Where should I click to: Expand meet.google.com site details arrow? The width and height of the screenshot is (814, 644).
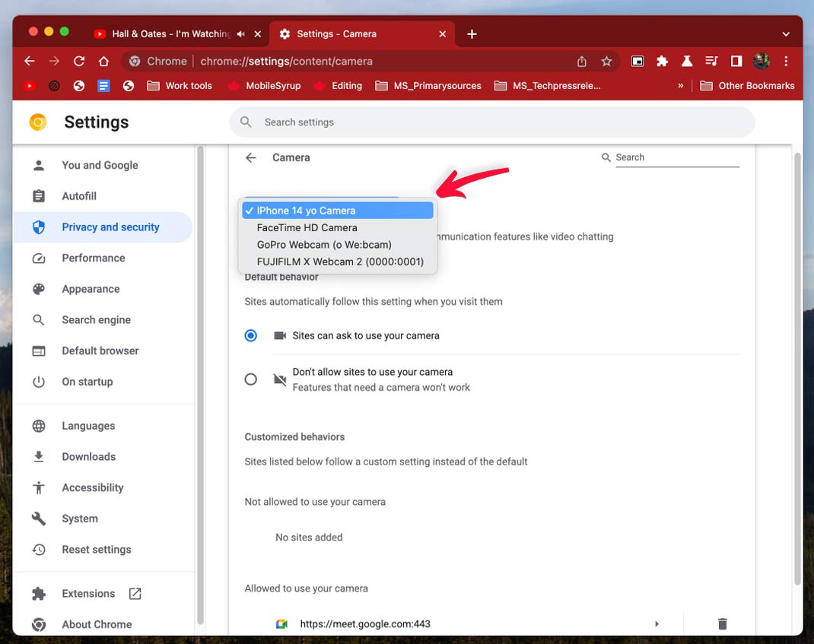coord(657,623)
